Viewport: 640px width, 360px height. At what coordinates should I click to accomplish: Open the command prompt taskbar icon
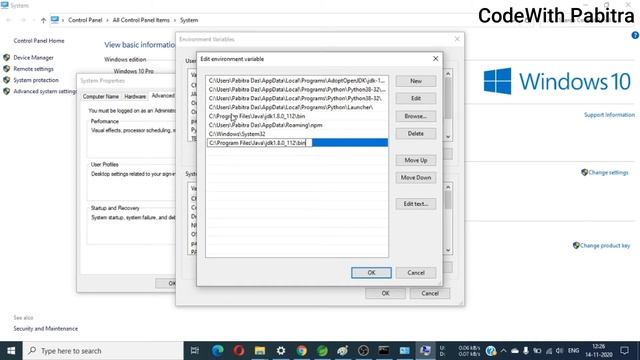(384, 351)
